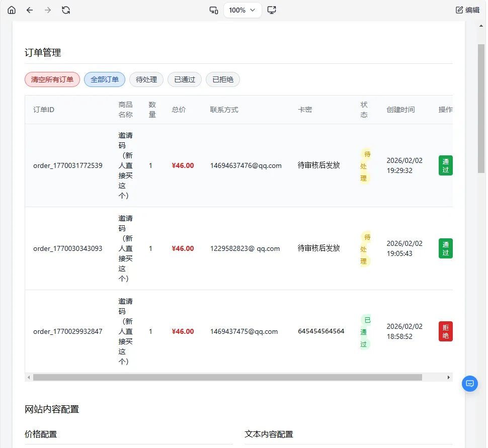The image size is (488, 448).
Task: Switch to the 待处理 filter tab
Action: coord(146,79)
